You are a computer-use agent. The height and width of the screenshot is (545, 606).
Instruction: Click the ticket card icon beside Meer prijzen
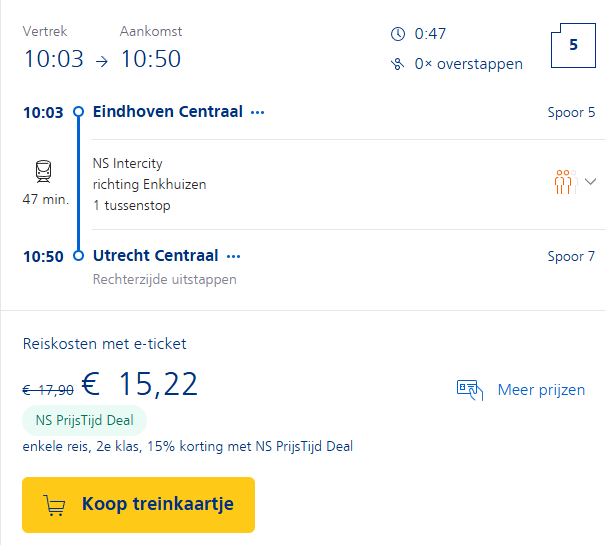tap(470, 390)
